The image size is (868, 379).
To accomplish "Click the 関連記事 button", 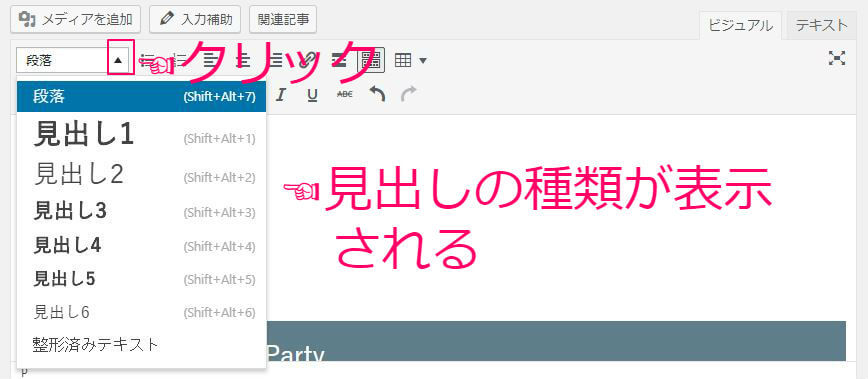I will coord(283,19).
